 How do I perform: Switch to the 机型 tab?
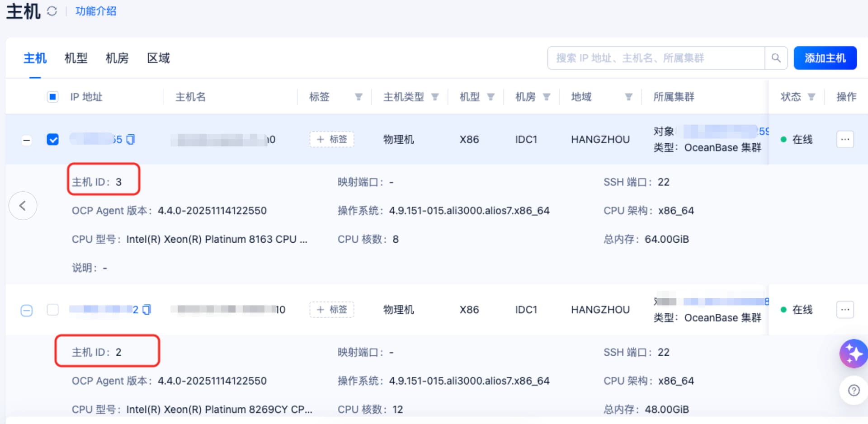[x=76, y=58]
